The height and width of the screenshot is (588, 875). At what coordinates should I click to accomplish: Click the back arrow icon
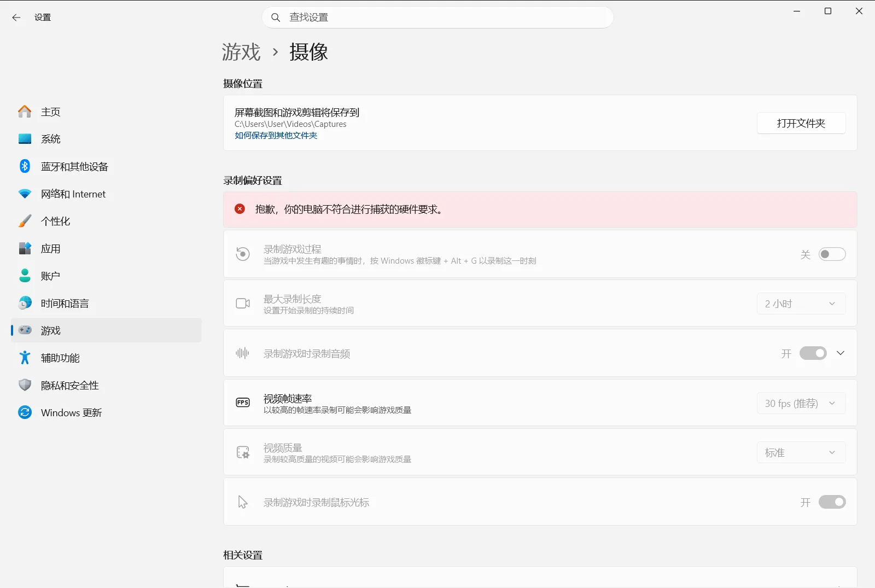tap(16, 18)
